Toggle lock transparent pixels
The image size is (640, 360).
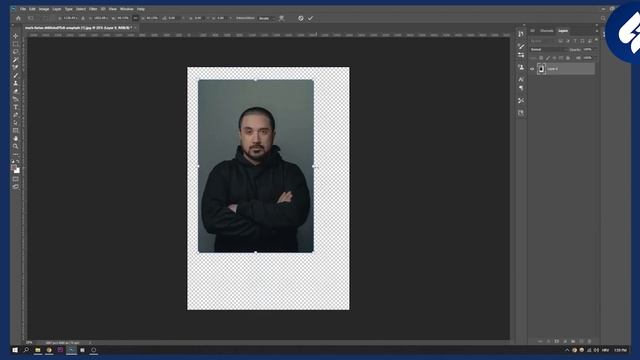[541, 58]
